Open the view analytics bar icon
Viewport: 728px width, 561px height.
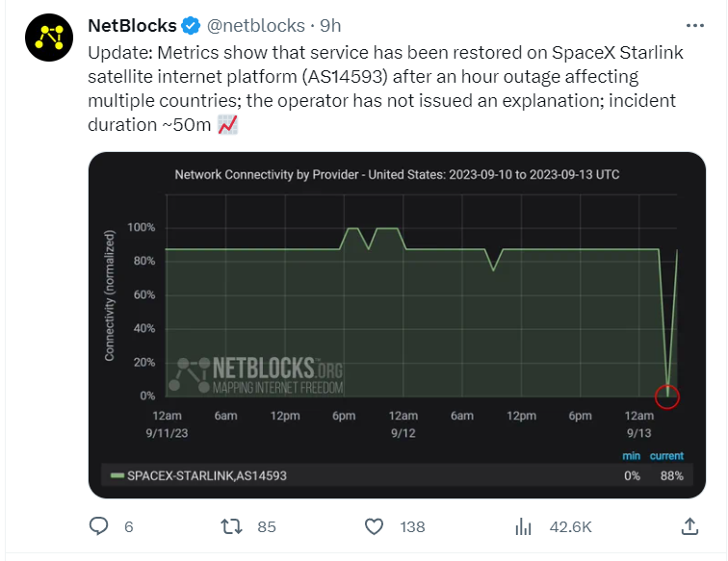coord(524,526)
